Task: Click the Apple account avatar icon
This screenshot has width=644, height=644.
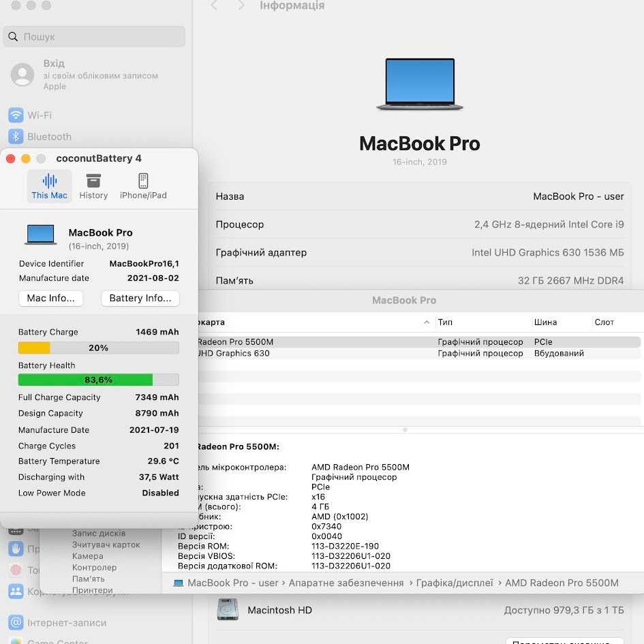Action: tap(22, 75)
